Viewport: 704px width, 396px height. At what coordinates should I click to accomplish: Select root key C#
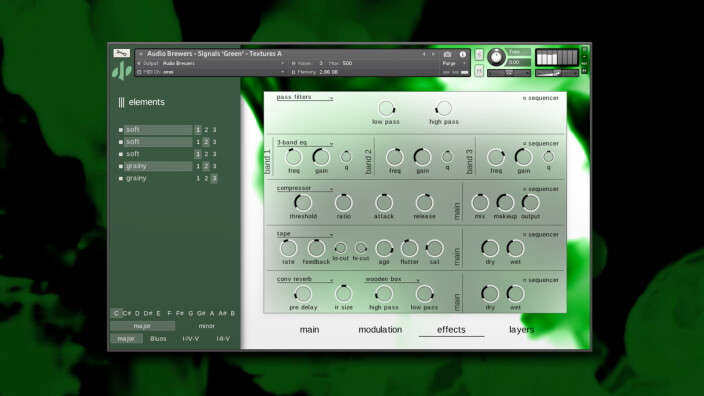point(127,313)
